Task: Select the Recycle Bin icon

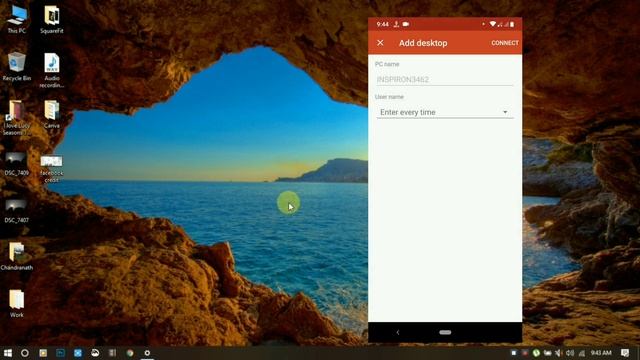Action: tap(17, 67)
